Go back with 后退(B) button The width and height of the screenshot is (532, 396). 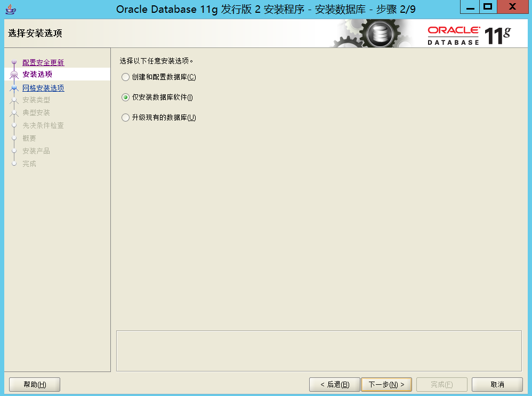[335, 384]
